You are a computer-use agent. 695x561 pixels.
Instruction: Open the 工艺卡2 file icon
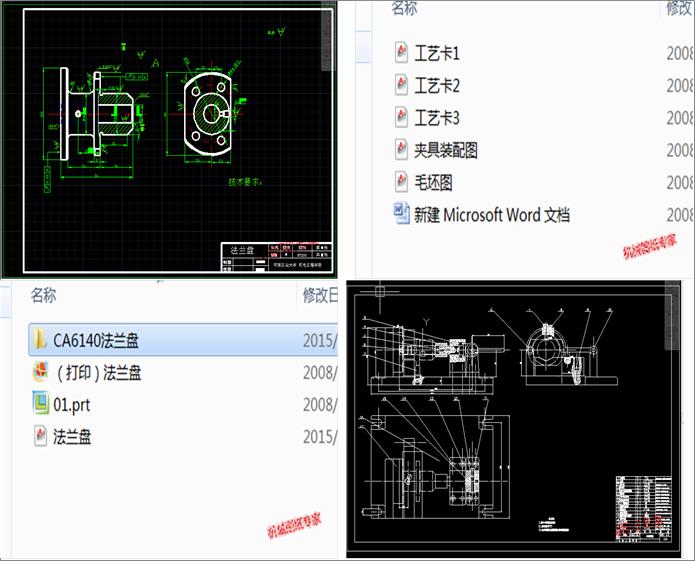coord(401,85)
